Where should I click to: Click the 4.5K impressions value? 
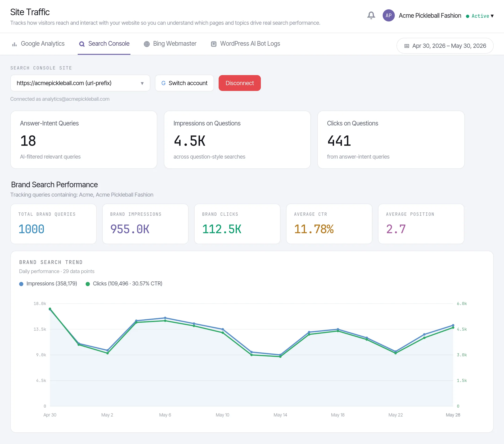coord(189,141)
